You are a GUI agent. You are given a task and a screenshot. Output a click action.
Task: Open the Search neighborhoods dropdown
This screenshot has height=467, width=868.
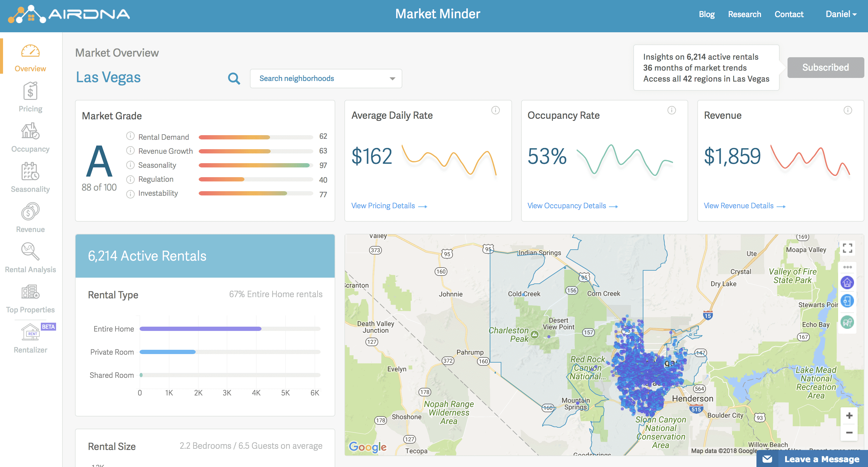pyautogui.click(x=326, y=79)
